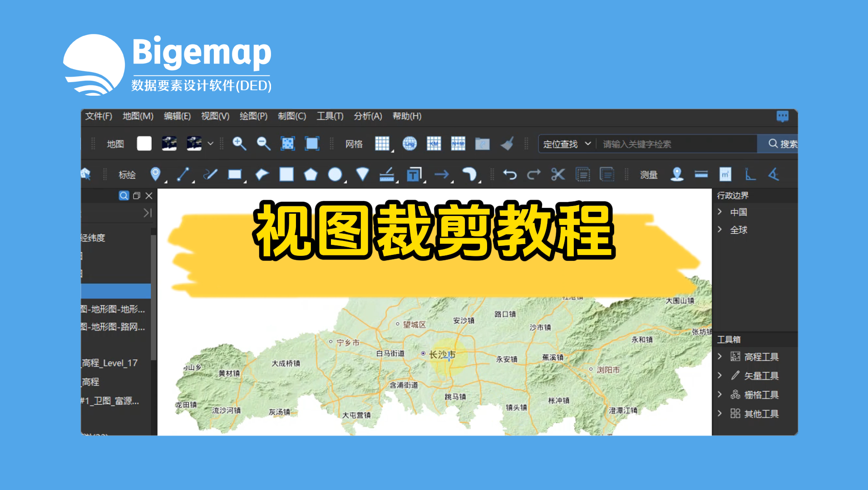This screenshot has width=868, height=490.
Task: Expand the 中国 administrative boundary node
Action: click(720, 212)
